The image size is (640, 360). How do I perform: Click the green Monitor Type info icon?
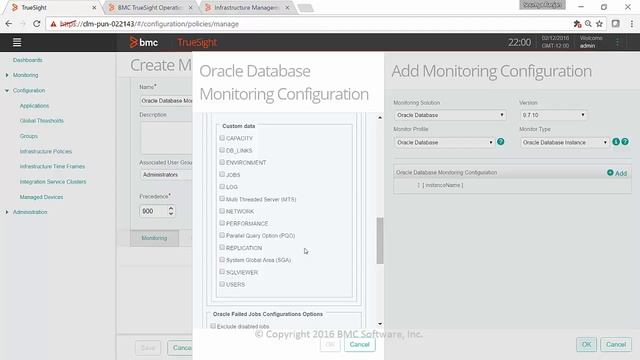click(616, 142)
